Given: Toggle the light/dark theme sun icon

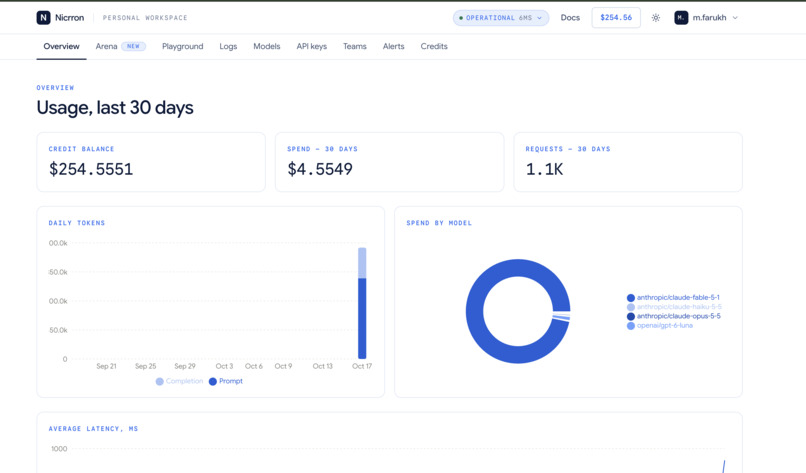Looking at the screenshot, I should pyautogui.click(x=655, y=17).
